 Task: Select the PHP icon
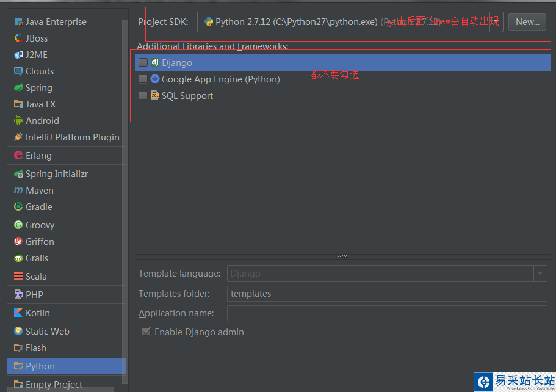point(18,294)
